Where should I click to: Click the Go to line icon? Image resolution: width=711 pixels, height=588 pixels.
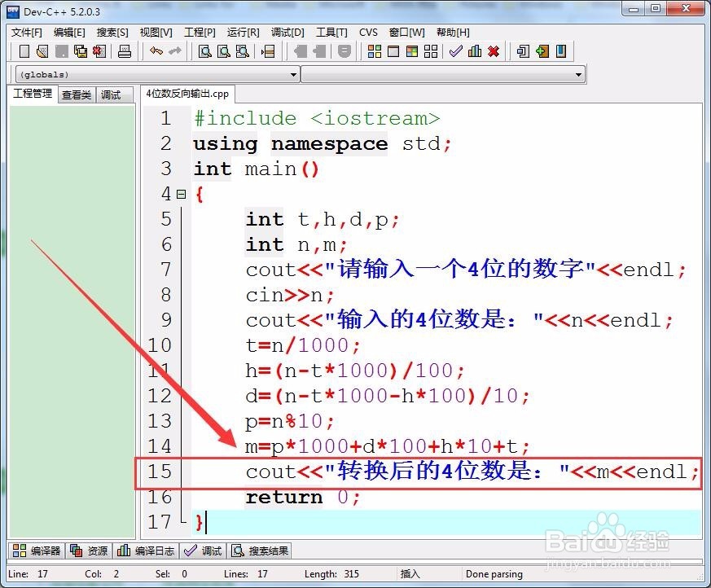(268, 51)
